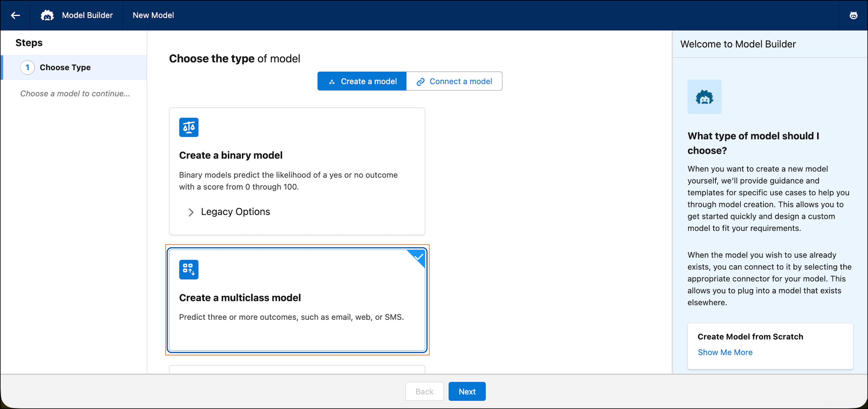Switch to Connect a model tab
This screenshot has width=868, height=409.
(454, 81)
